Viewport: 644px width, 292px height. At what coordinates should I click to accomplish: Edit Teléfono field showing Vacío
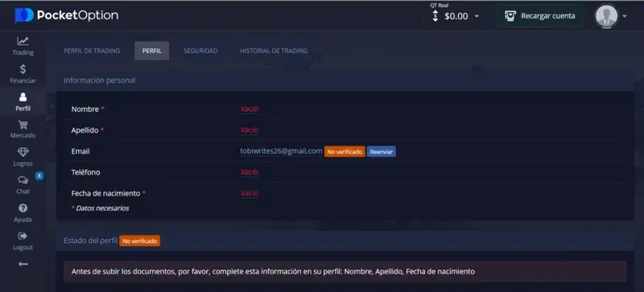point(250,172)
